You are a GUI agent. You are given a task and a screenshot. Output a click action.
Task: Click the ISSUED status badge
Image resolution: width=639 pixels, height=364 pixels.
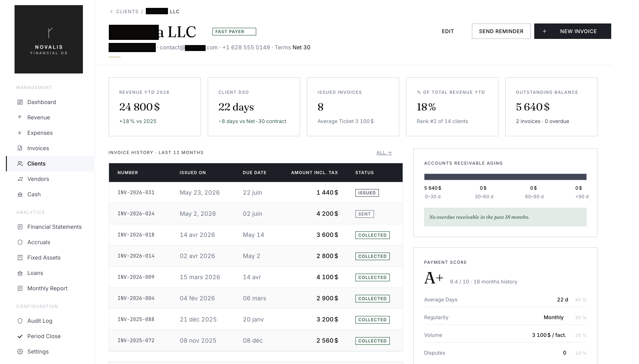pos(367,193)
